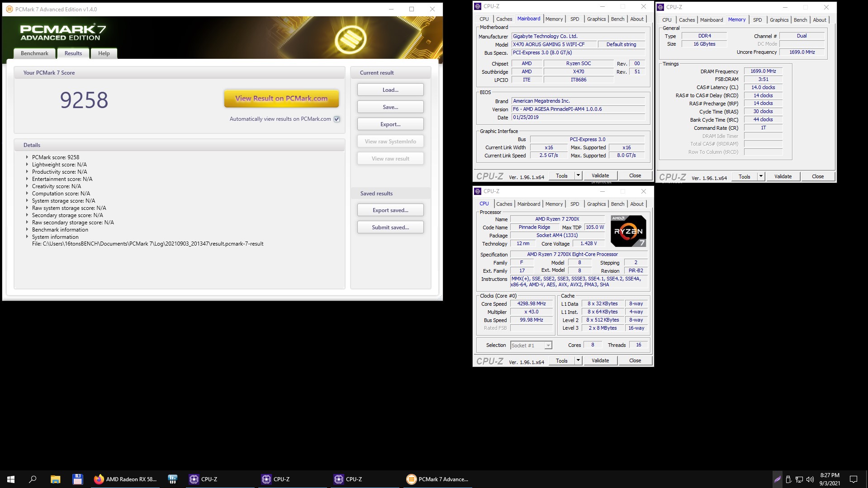The height and width of the screenshot is (488, 868).
Task: Click the Export saved... button
Action: (x=390, y=210)
